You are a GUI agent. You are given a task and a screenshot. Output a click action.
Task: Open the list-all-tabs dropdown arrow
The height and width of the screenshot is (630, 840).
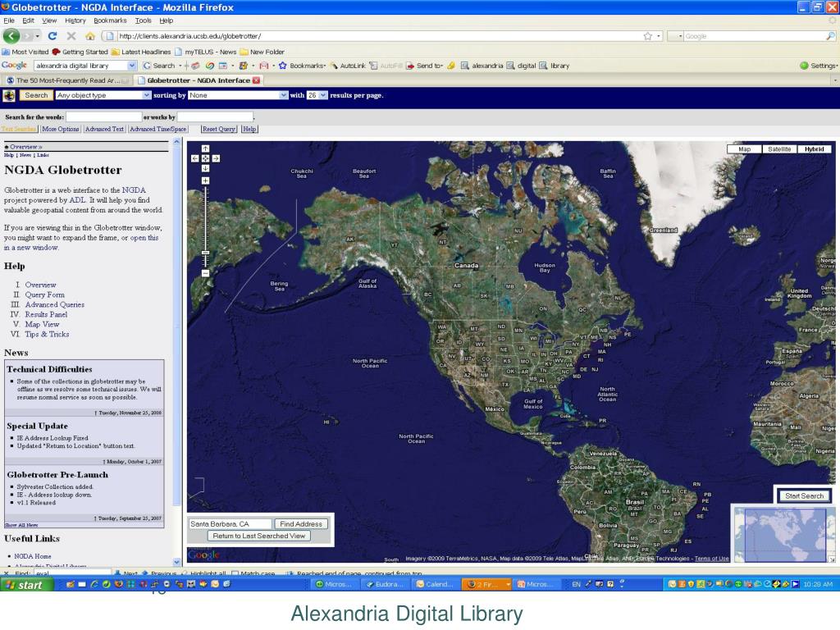click(834, 80)
